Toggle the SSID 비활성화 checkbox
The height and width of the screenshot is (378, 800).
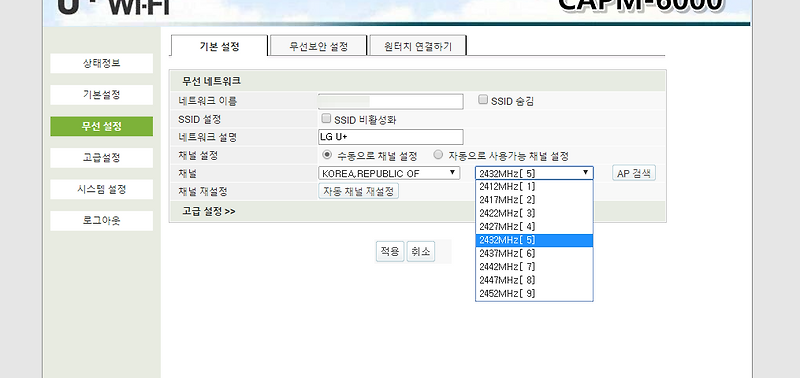click(x=326, y=119)
